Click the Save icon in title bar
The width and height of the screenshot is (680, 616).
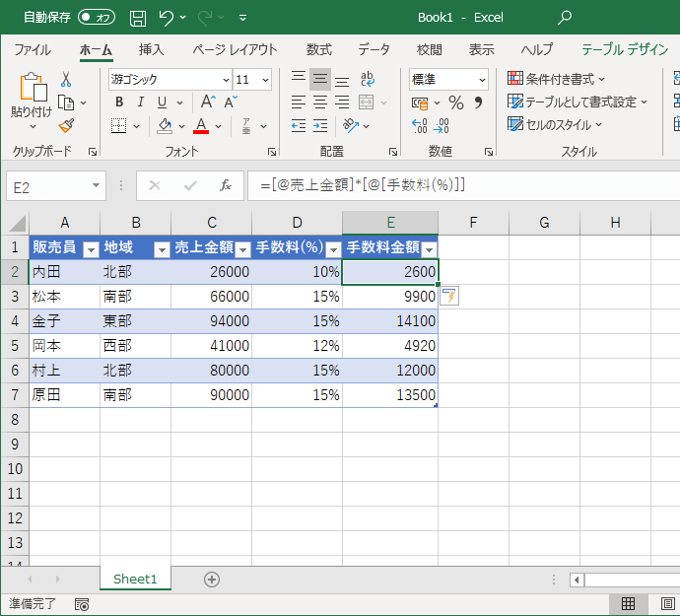pos(138,18)
